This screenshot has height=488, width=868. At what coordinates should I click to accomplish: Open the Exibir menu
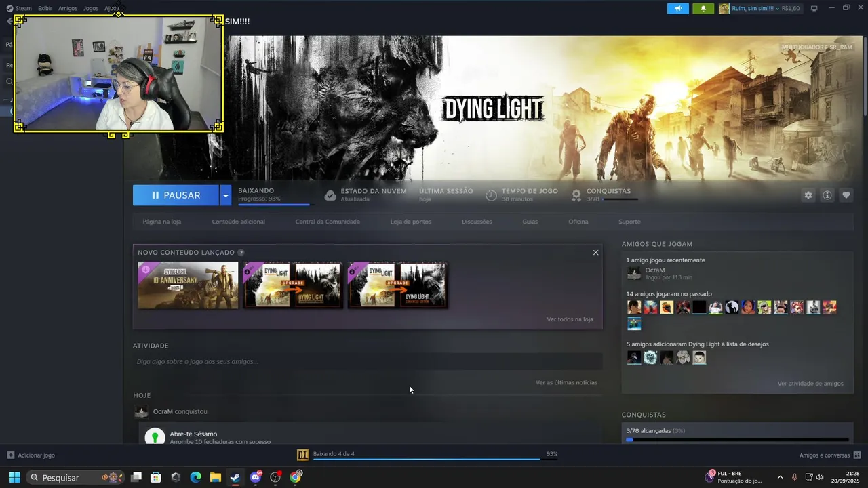point(45,8)
